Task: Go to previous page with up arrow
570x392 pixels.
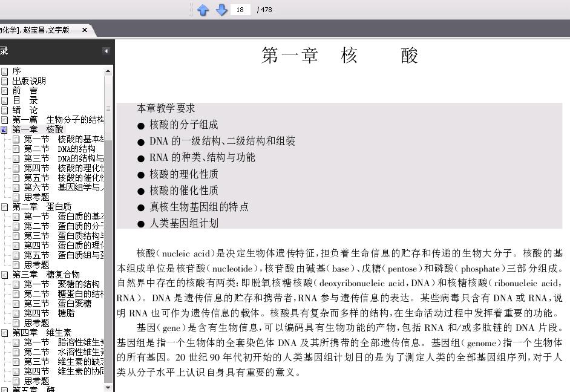Action: 203,10
